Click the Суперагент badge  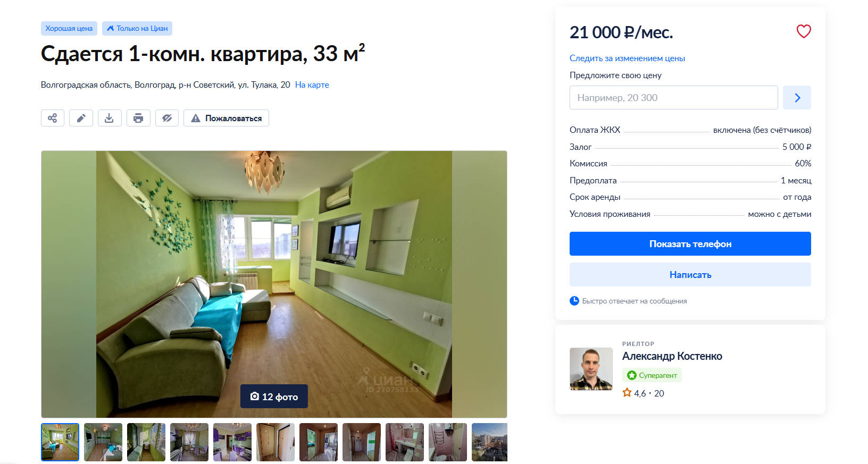coord(652,375)
